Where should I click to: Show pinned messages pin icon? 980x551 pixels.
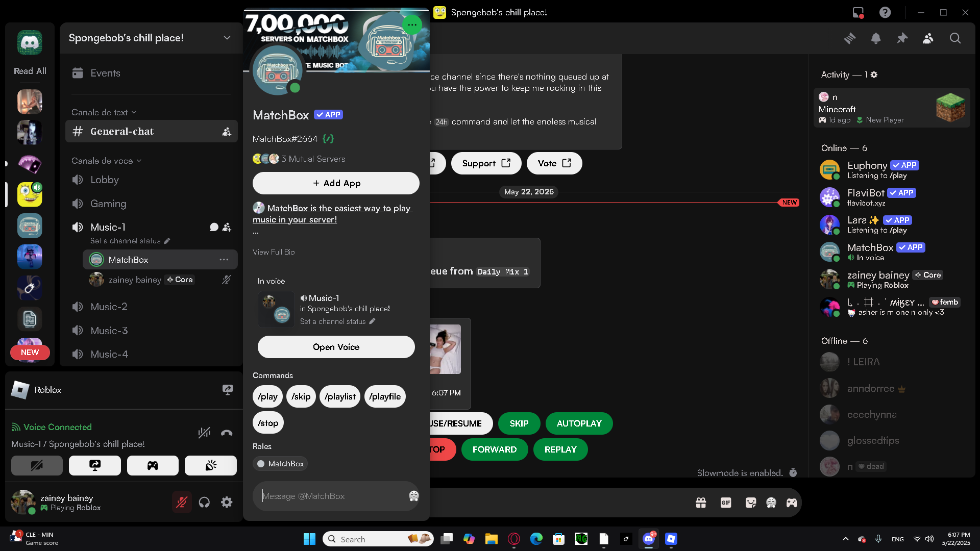point(902,38)
